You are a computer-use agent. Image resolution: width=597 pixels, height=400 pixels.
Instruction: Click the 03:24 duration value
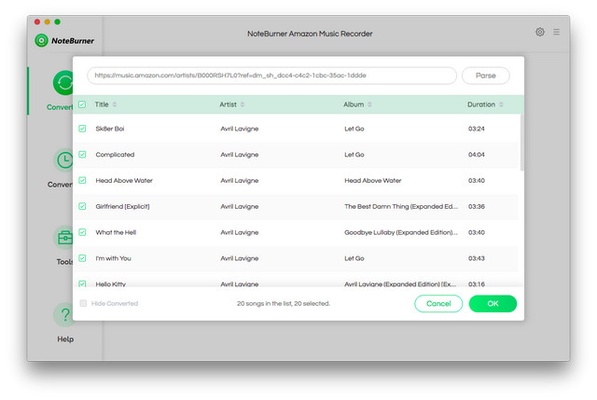pyautogui.click(x=476, y=129)
